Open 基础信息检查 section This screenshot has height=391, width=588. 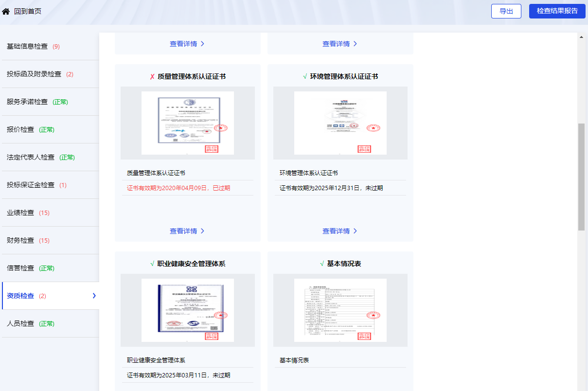point(50,46)
